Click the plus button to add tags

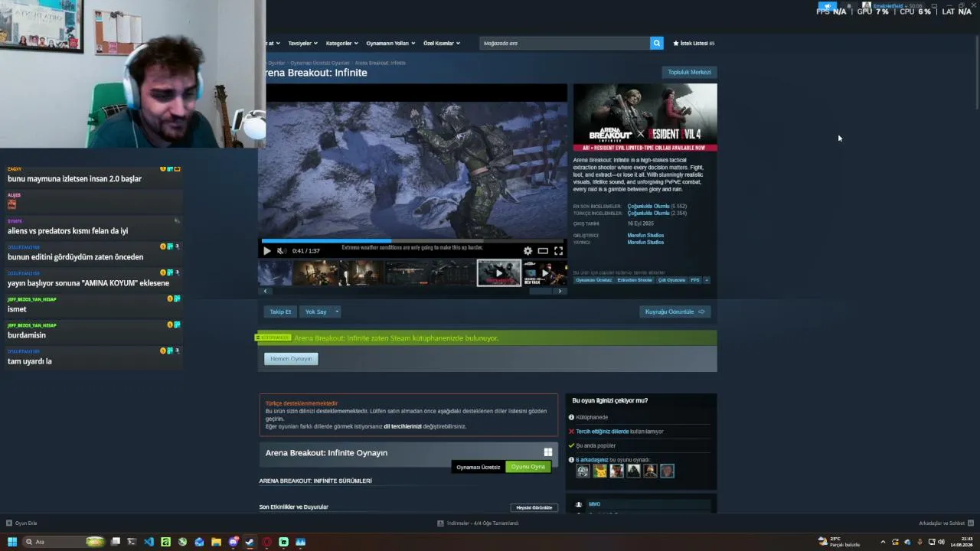coord(707,280)
